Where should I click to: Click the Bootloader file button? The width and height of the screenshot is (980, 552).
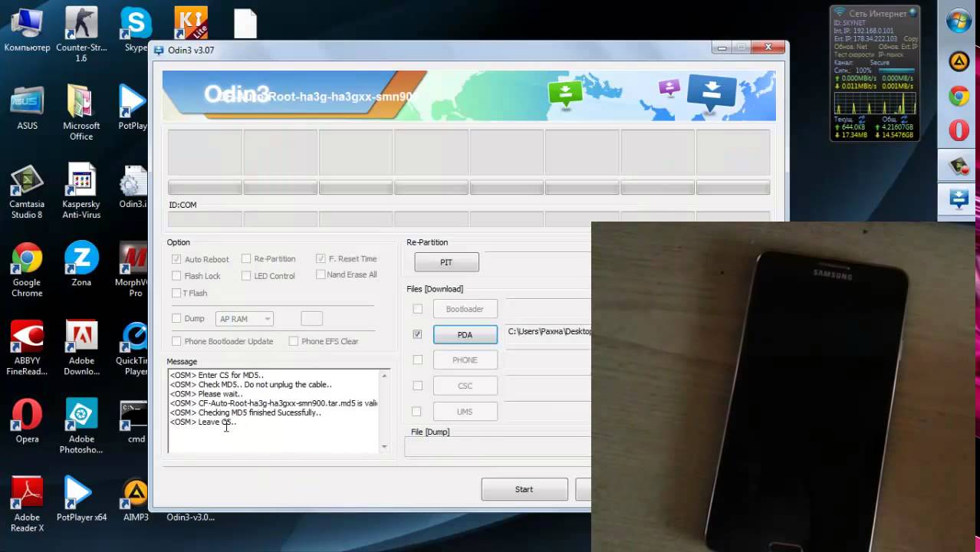pos(465,309)
